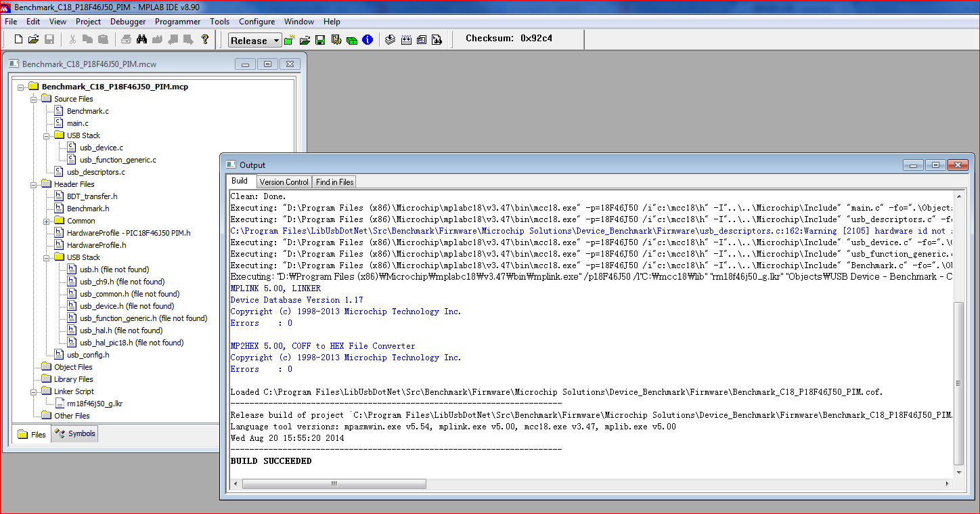The image size is (980, 514).
Task: Select Benchmark.c in Source Files
Action: tap(87, 111)
